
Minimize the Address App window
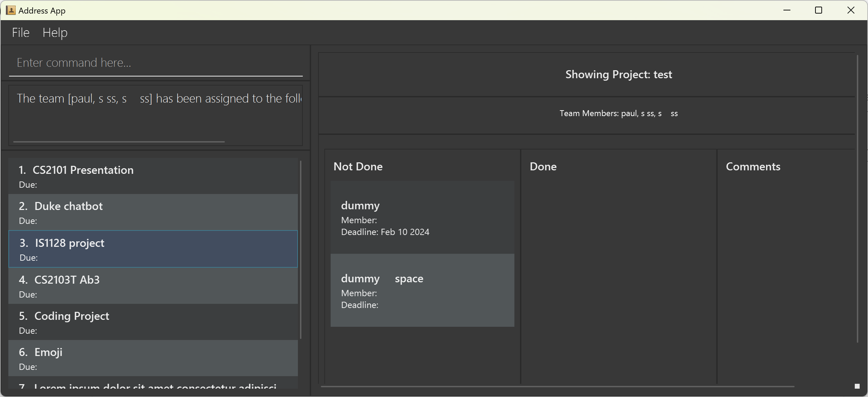(787, 10)
